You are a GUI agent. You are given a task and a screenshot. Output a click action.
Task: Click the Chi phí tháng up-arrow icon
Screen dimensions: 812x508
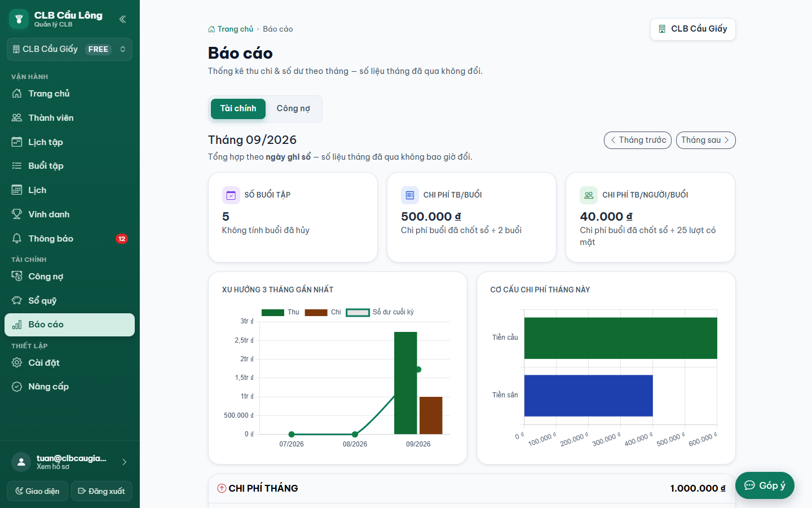tap(222, 488)
